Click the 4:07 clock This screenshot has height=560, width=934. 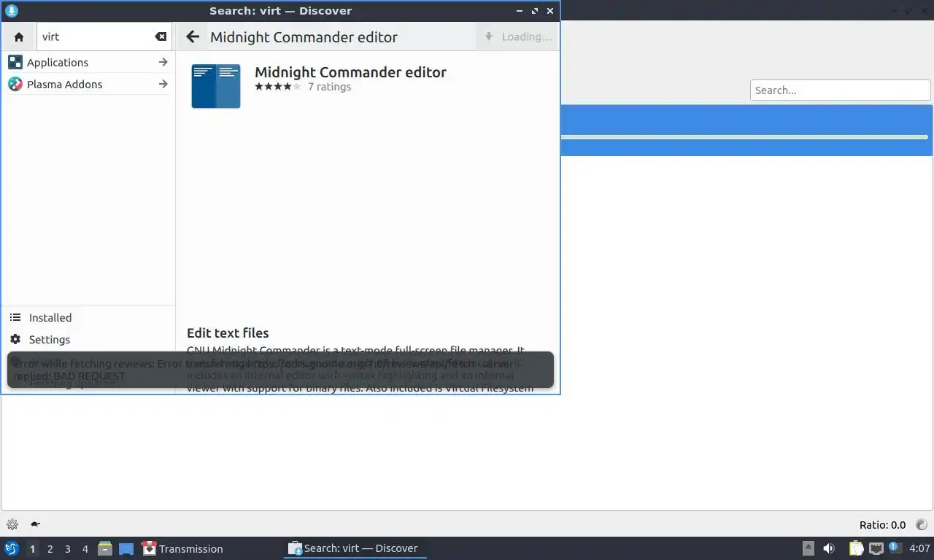tap(920, 548)
